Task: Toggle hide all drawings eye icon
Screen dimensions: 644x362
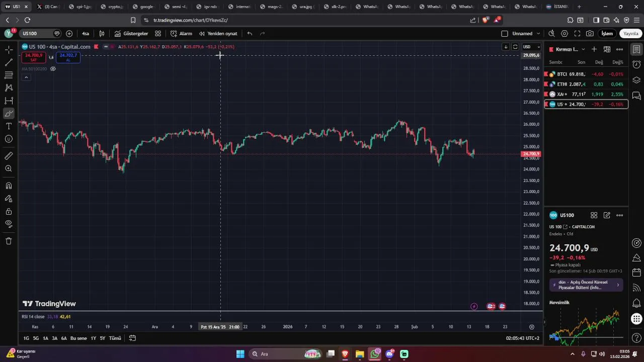Action: [x=9, y=224]
